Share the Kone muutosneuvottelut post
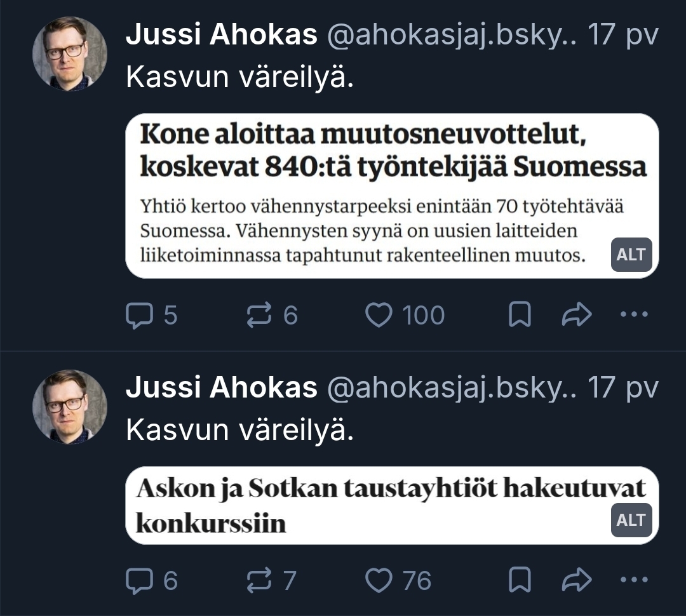This screenshot has width=686, height=616. point(577,316)
